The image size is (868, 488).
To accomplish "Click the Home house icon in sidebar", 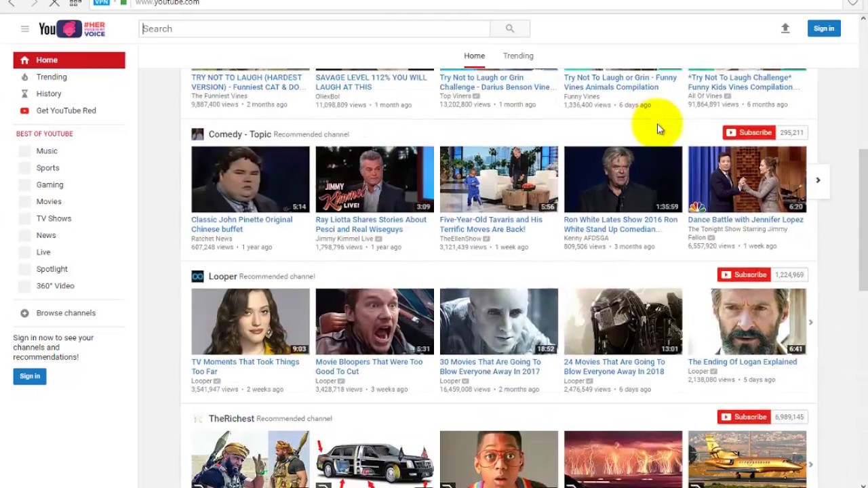I will point(24,60).
